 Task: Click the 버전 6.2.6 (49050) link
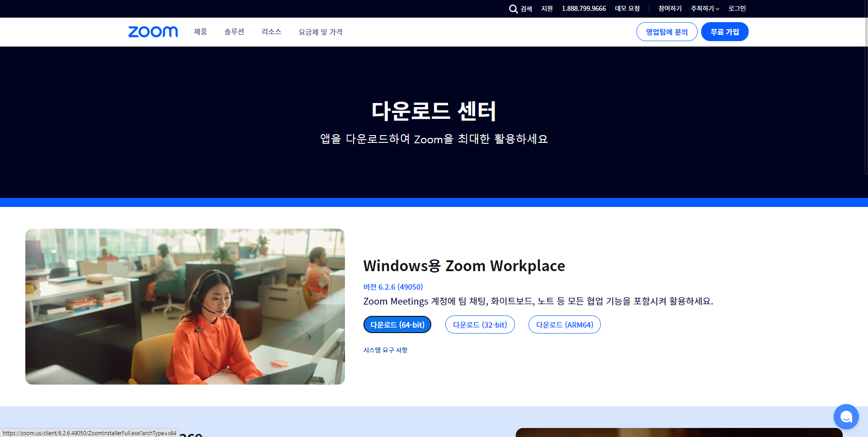pos(393,287)
